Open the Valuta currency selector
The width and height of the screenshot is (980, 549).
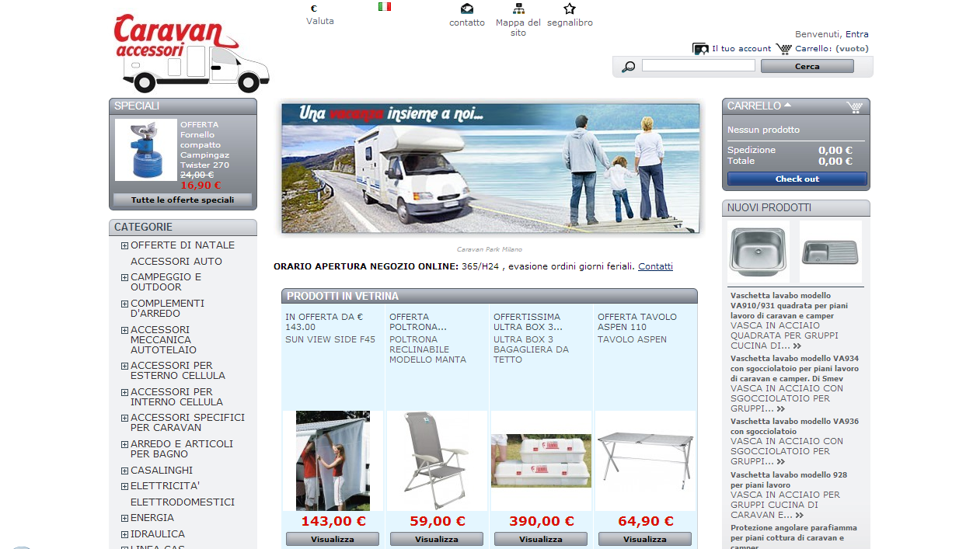click(x=319, y=16)
